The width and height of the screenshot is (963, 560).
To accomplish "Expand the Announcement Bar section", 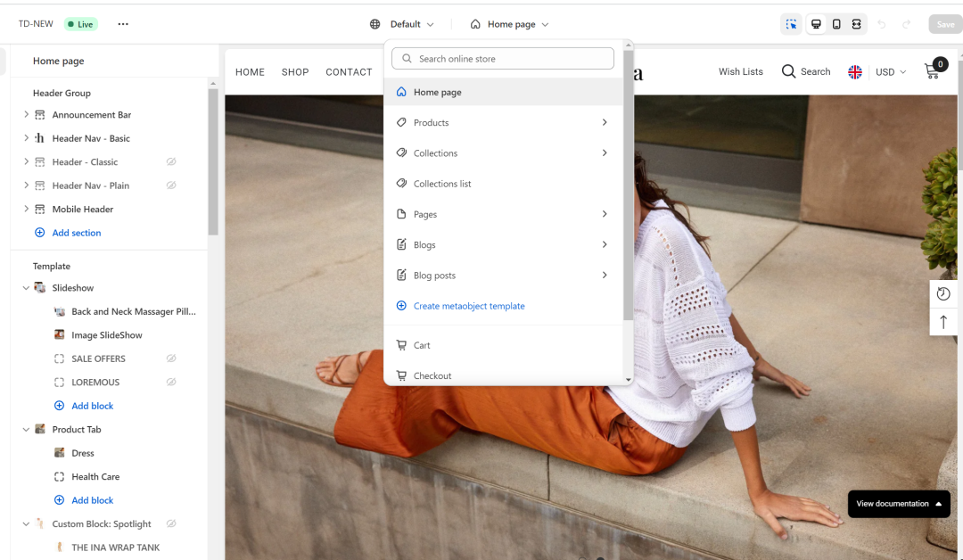I will [x=27, y=115].
